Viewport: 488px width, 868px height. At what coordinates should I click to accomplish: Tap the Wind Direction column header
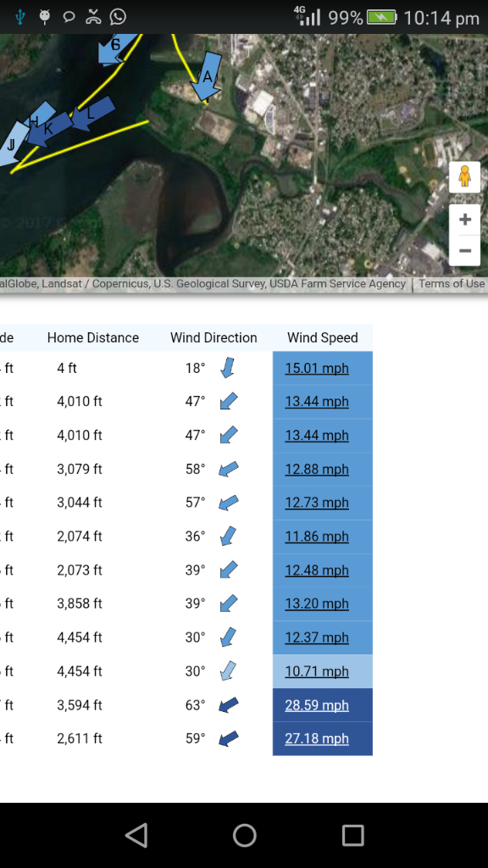pos(213,337)
